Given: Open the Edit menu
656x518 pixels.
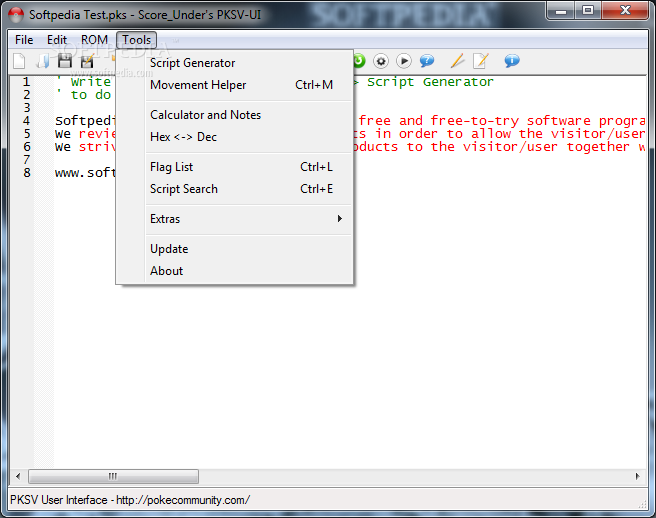Looking at the screenshot, I should [56, 40].
